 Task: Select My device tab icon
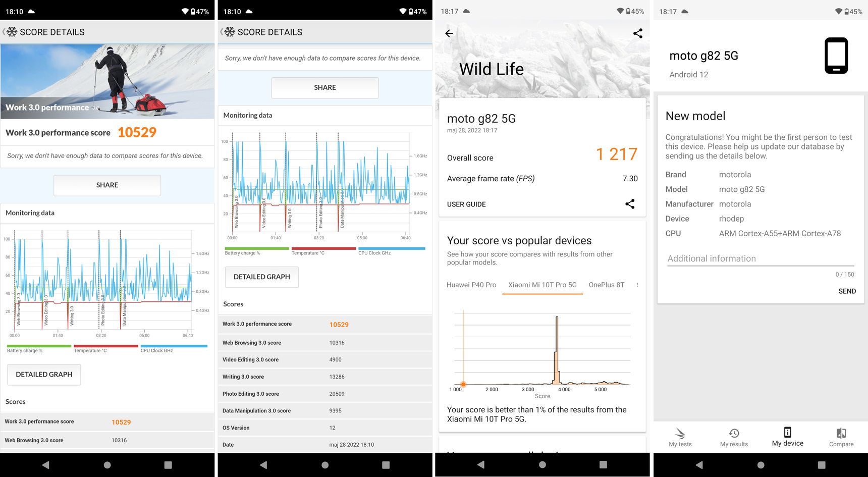788,432
